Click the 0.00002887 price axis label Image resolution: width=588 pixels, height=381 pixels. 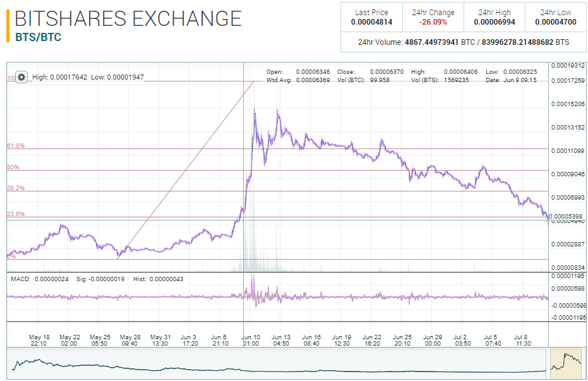coord(568,244)
